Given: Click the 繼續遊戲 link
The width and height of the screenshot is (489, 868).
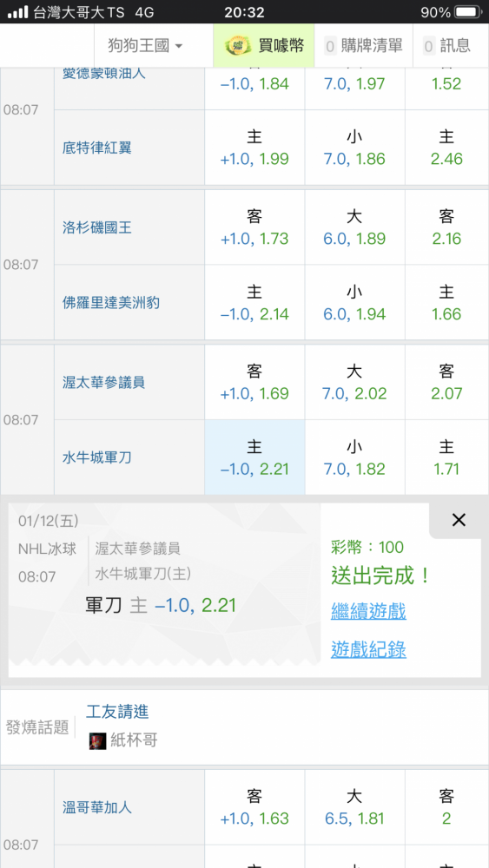Looking at the screenshot, I should [368, 611].
